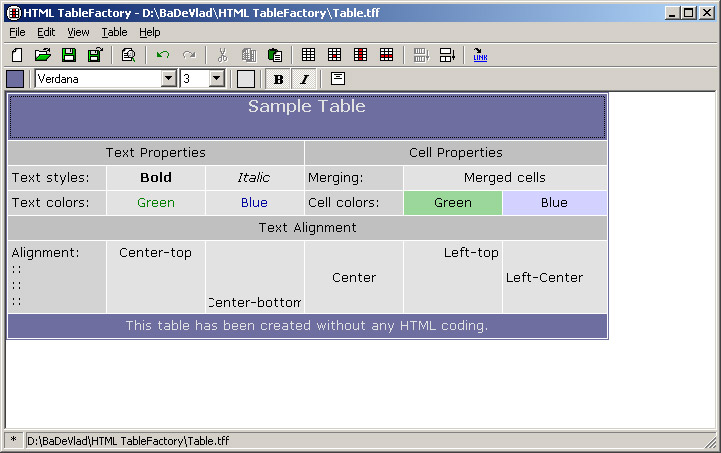Screen dimensions: 721x453
Task: Toggle Italic formatting button
Action: click(304, 79)
